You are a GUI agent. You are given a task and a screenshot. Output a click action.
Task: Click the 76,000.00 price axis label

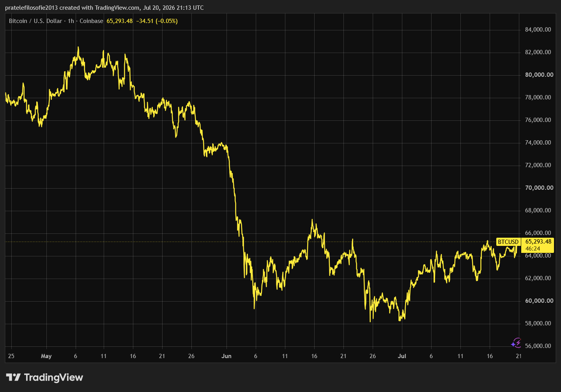click(x=538, y=120)
